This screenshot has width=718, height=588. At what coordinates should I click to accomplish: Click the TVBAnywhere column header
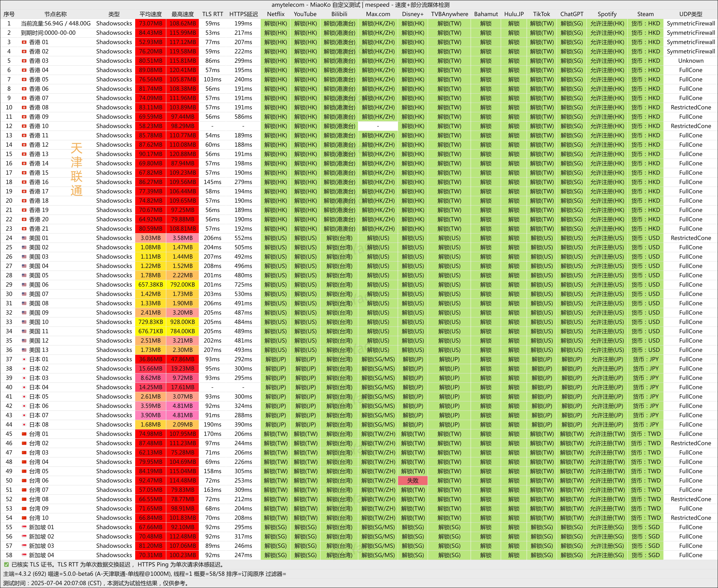click(x=450, y=14)
